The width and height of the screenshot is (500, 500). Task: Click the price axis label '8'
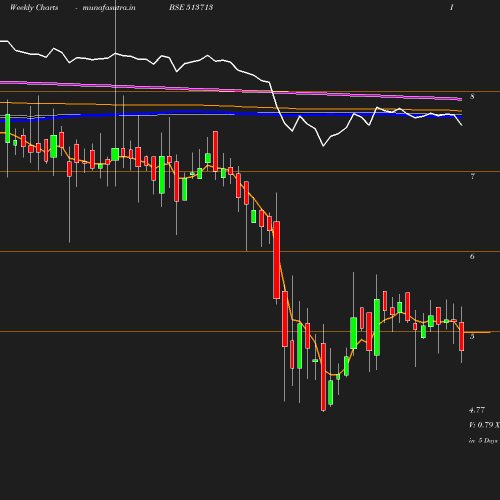[472, 96]
